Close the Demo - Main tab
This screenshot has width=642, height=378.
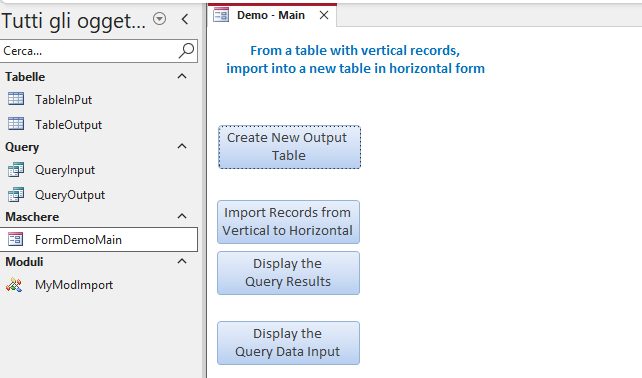324,15
